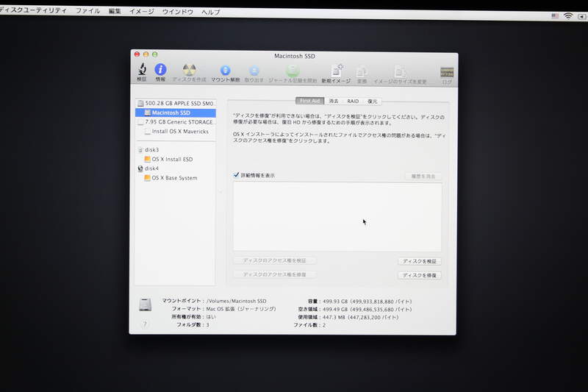Switch to the RAID tab
This screenshot has height=392, width=588.
coord(353,101)
